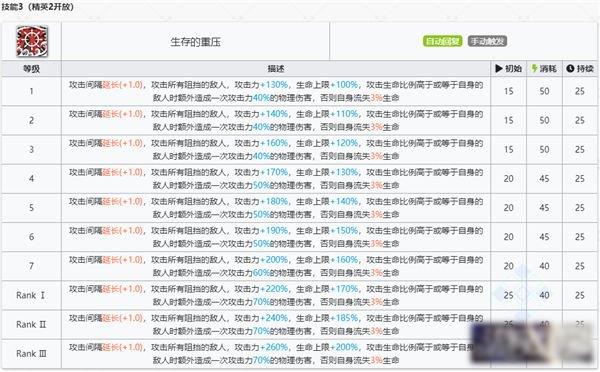Click cost value 40 in Rank Ⅰ row
The image size is (600, 372).
(x=544, y=295)
